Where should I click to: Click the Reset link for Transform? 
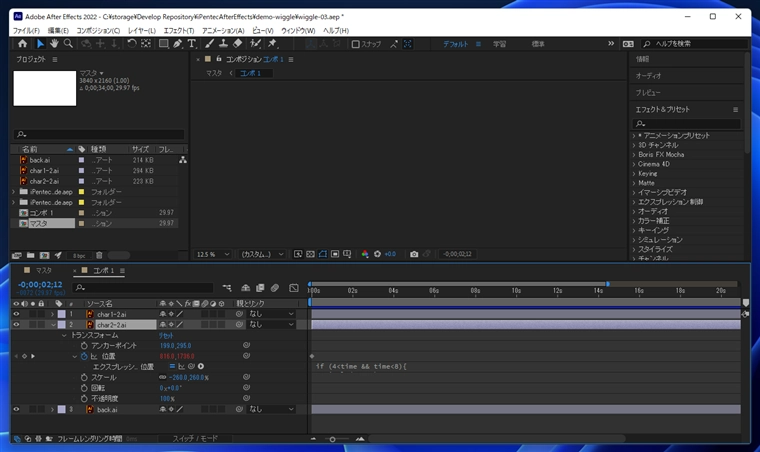point(166,335)
